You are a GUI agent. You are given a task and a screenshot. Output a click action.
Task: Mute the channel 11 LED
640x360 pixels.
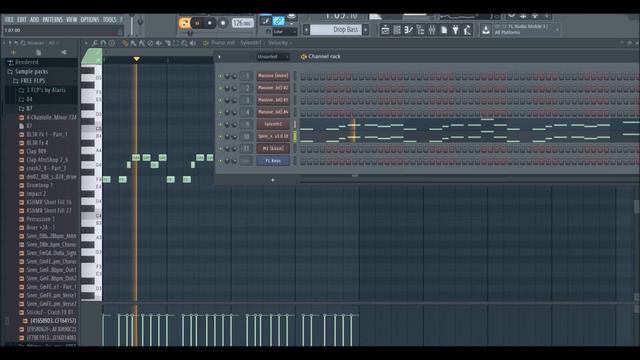tap(220, 149)
